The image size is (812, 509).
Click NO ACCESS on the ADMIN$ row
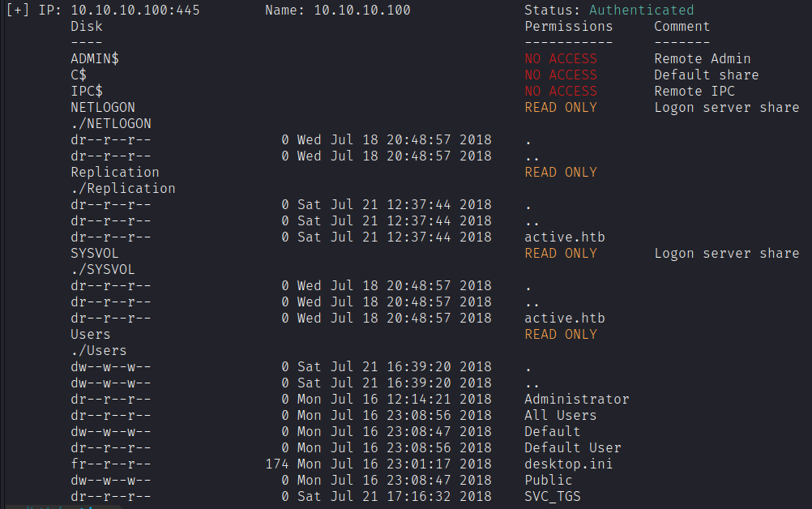point(561,58)
